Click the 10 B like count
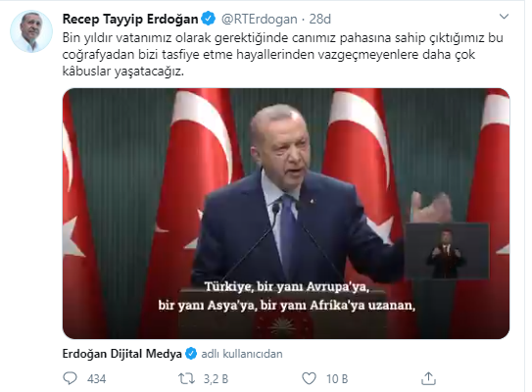The image size is (532, 392). (x=337, y=378)
